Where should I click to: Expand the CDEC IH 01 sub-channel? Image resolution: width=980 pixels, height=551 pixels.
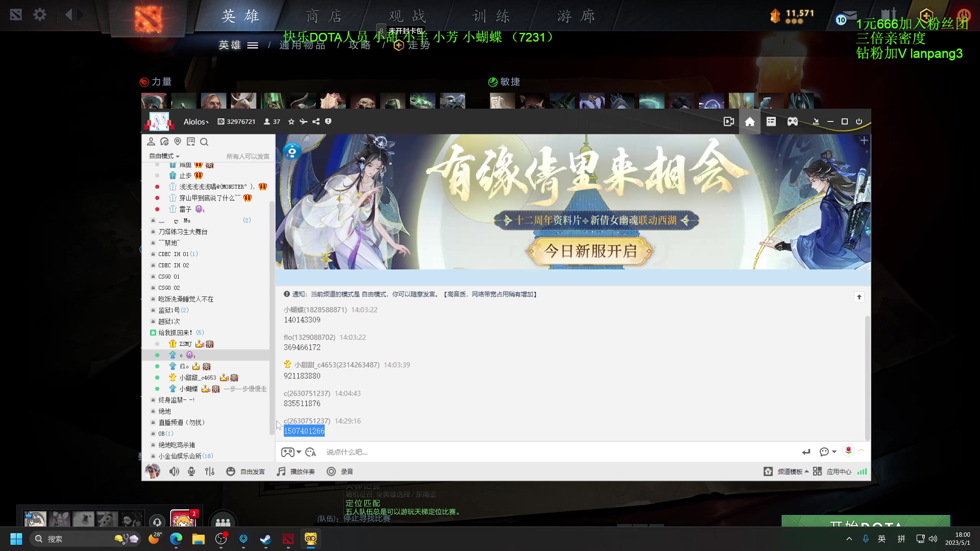point(178,254)
